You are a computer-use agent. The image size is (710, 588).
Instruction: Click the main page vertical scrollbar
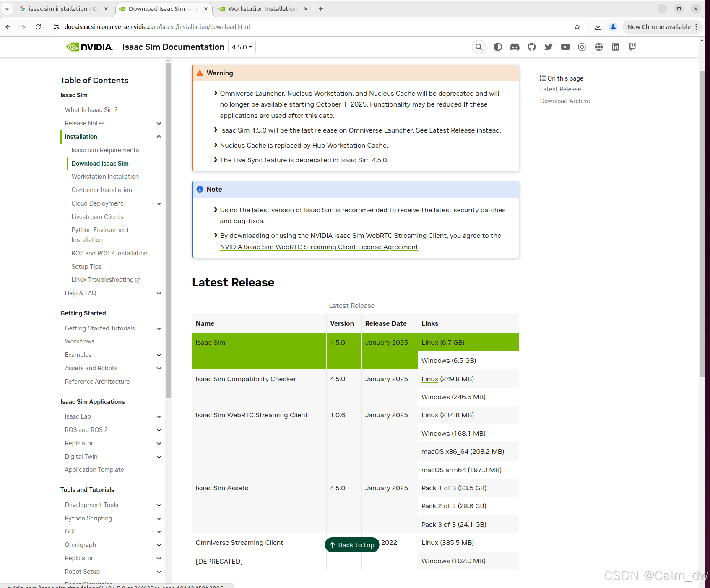point(702,224)
